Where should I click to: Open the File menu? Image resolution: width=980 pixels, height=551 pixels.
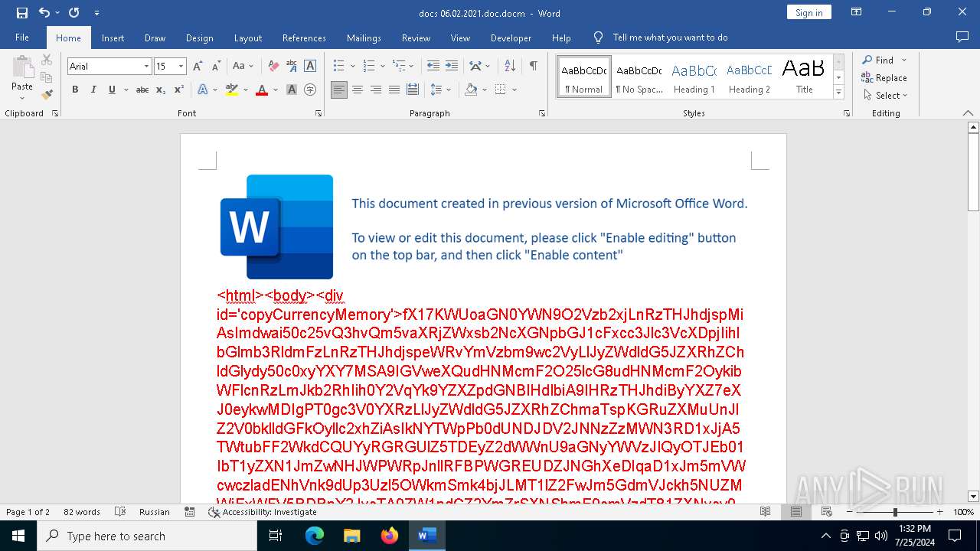click(22, 37)
